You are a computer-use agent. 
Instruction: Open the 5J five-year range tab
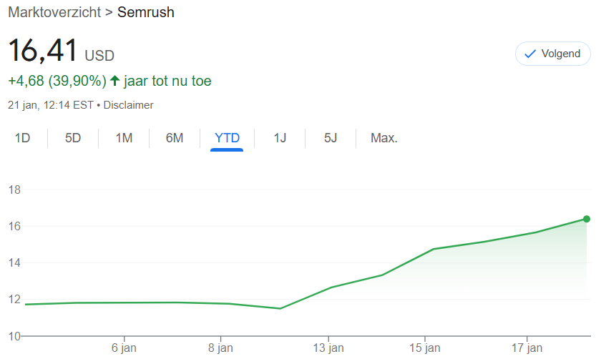tap(330, 138)
